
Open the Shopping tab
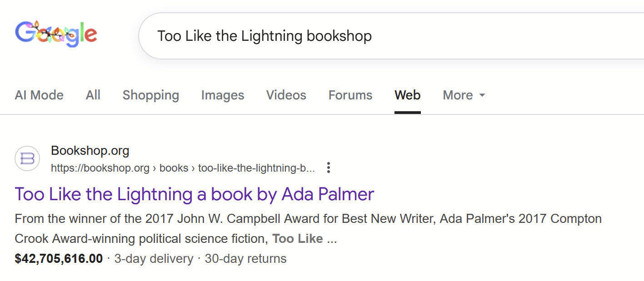tap(151, 95)
